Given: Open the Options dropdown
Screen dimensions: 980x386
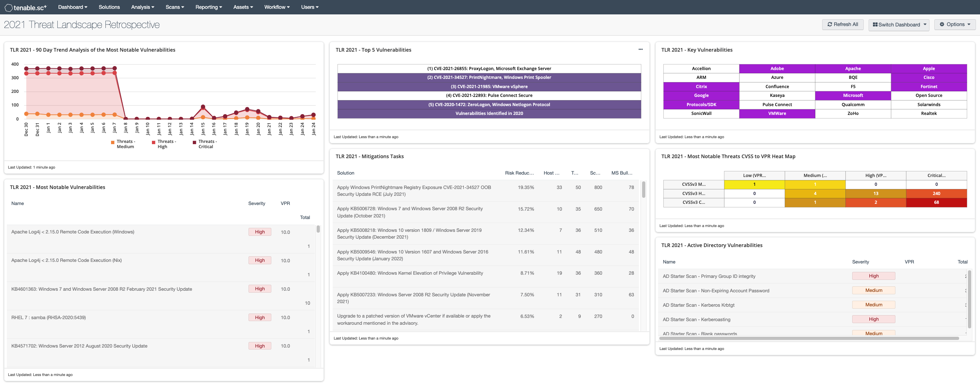Looking at the screenshot, I should click(955, 24).
